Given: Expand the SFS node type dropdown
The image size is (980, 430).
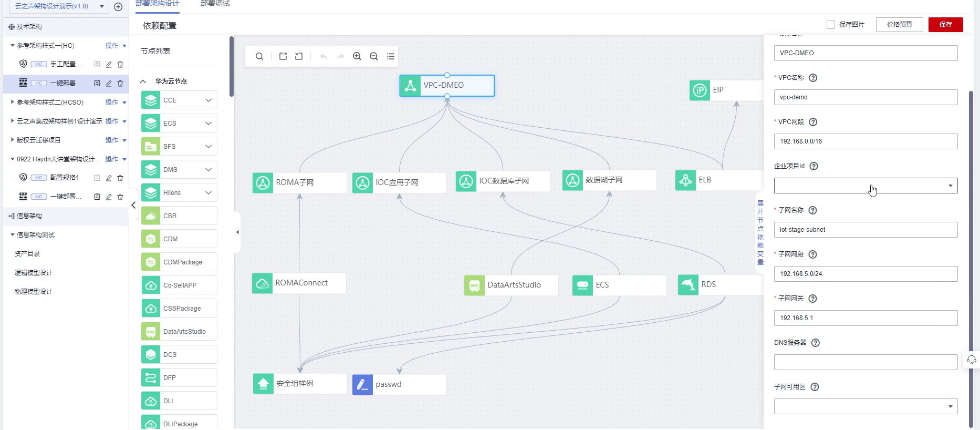Looking at the screenshot, I should (x=208, y=147).
